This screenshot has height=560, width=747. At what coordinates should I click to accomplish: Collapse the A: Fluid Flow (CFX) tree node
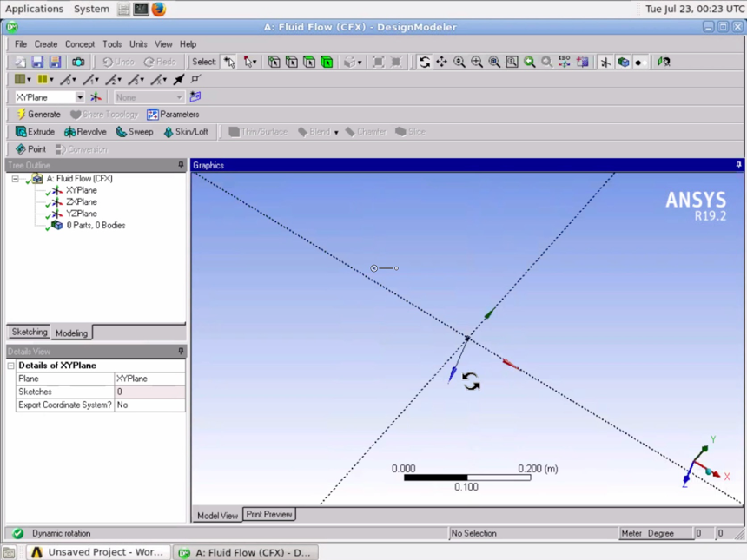tap(15, 179)
